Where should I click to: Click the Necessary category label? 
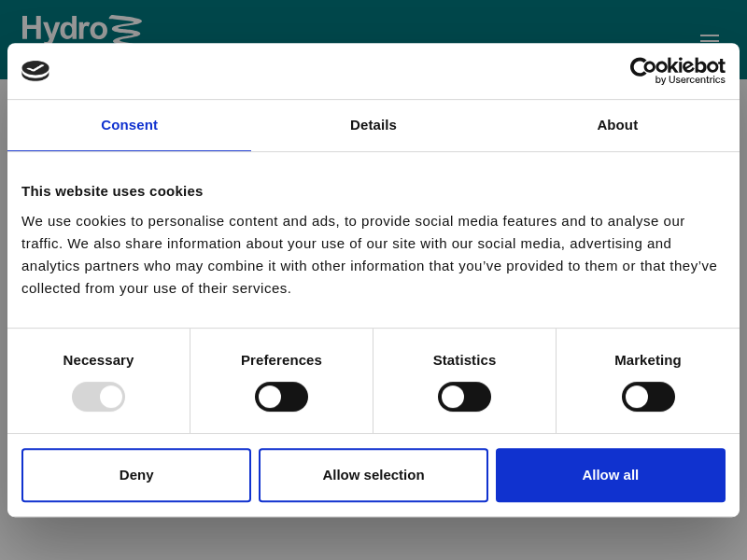98,360
